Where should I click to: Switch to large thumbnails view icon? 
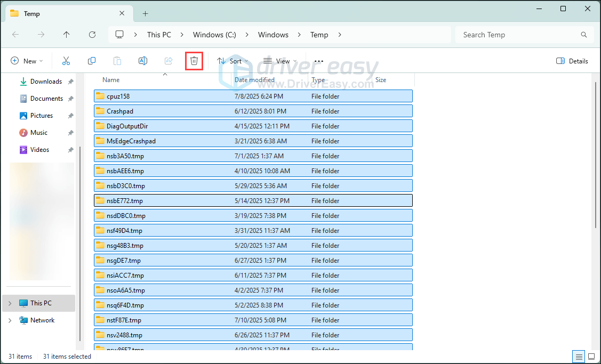[592, 356]
